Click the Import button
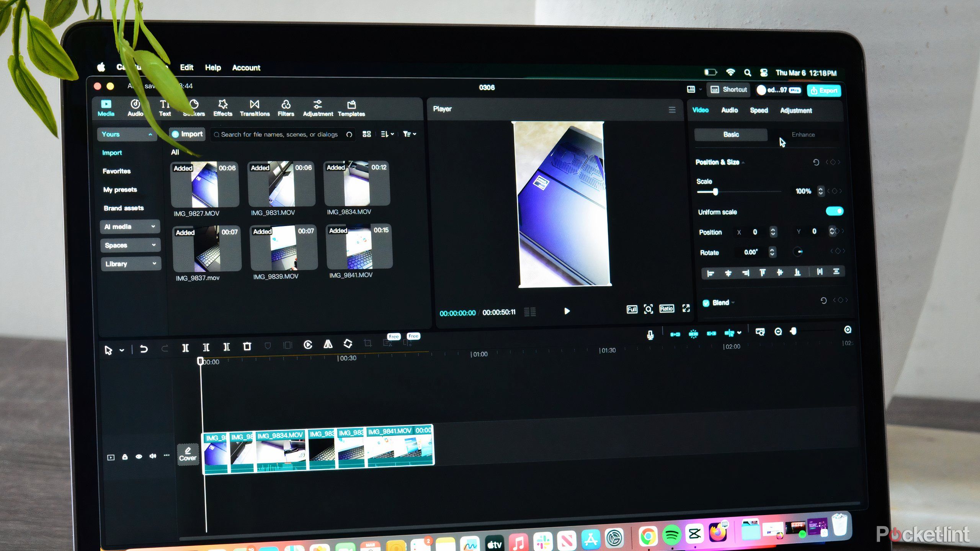The width and height of the screenshot is (980, 551). 187,134
